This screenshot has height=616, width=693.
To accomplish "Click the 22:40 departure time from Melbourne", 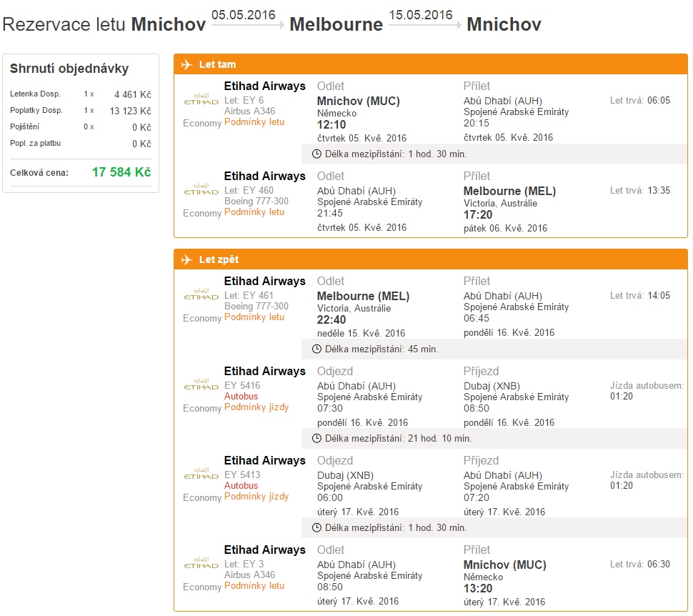I will click(331, 319).
